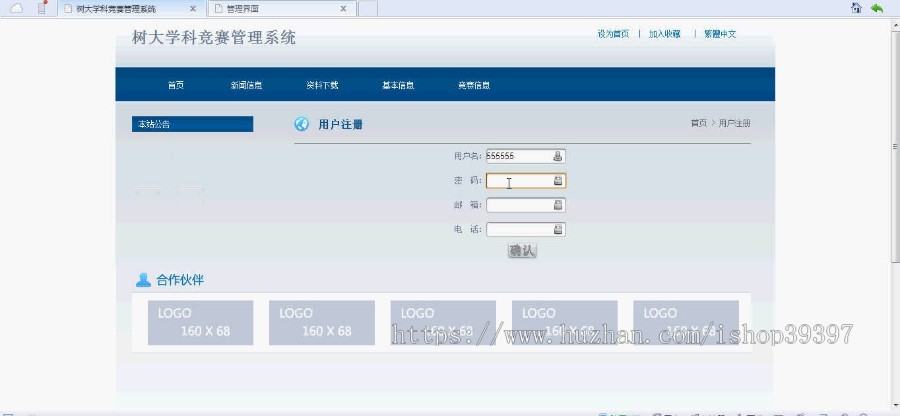Click the 设为首页 link

click(613, 34)
